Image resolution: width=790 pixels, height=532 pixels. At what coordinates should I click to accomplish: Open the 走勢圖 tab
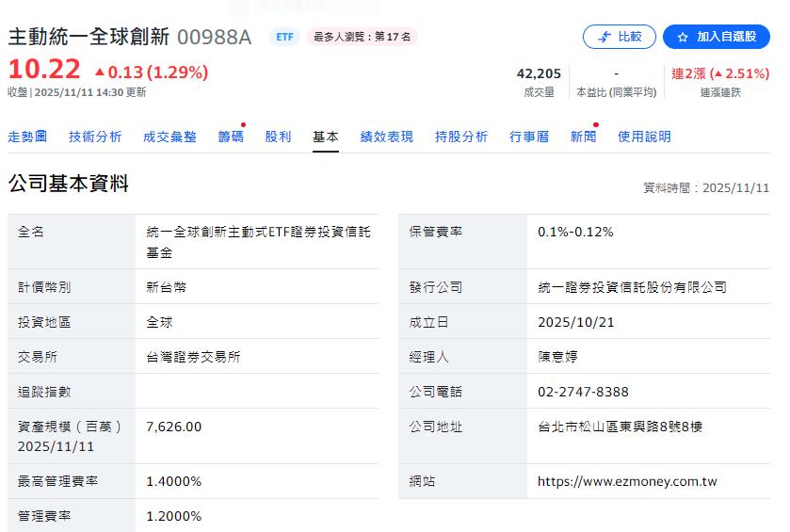27,137
